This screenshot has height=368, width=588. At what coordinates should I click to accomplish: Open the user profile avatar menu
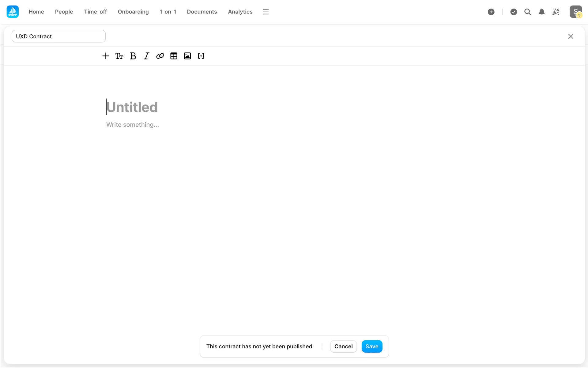tap(575, 12)
